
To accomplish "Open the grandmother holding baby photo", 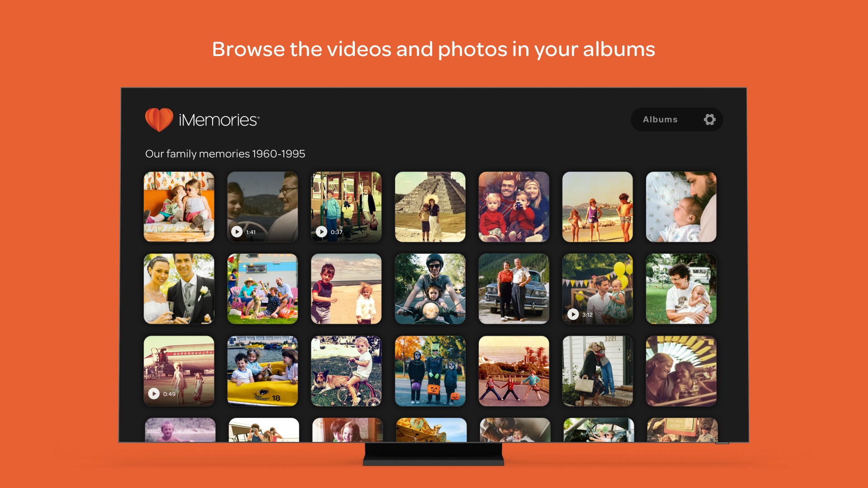I will tap(681, 289).
